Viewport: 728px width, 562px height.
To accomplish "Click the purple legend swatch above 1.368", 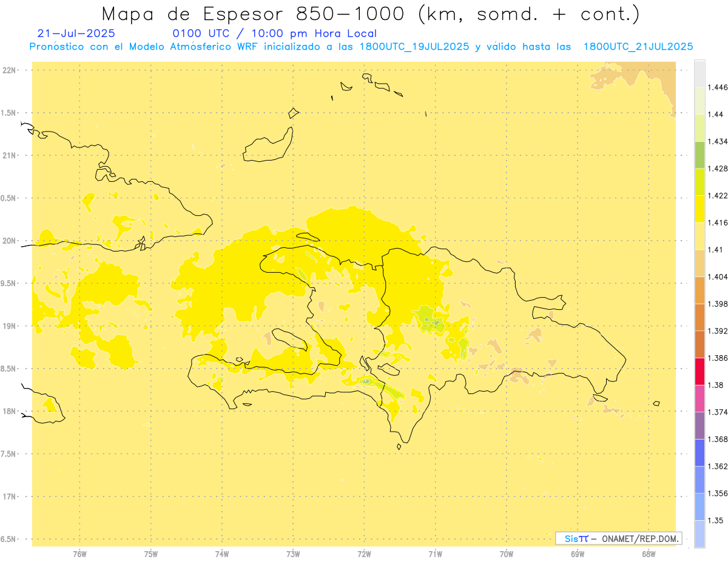I will [699, 426].
